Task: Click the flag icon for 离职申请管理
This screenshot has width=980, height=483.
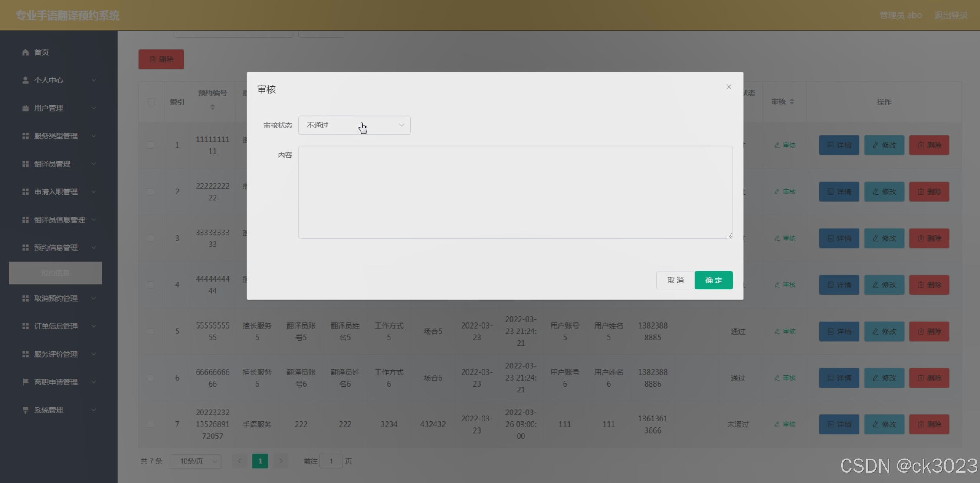Action: tap(25, 382)
